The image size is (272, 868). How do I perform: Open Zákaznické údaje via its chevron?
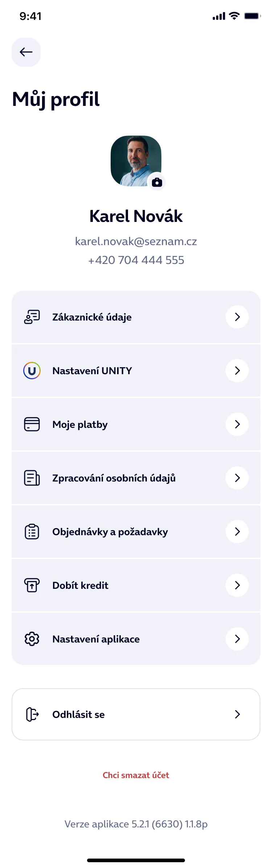click(237, 317)
